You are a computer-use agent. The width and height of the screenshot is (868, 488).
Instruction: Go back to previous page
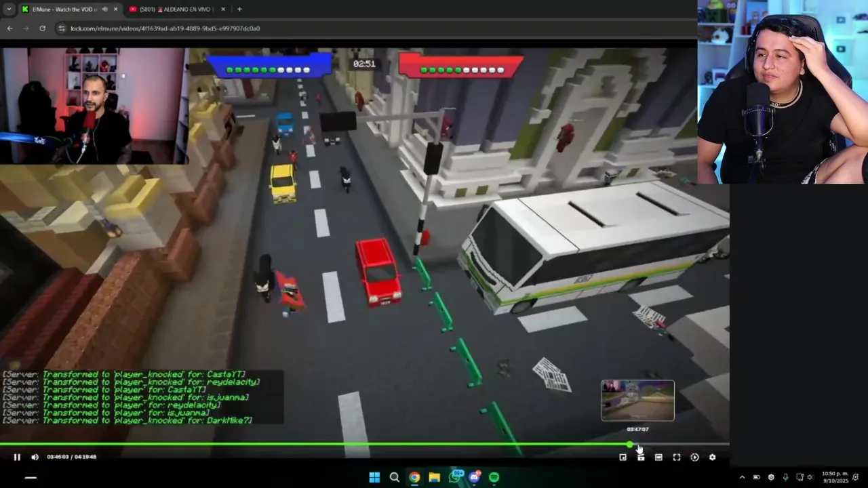9,28
